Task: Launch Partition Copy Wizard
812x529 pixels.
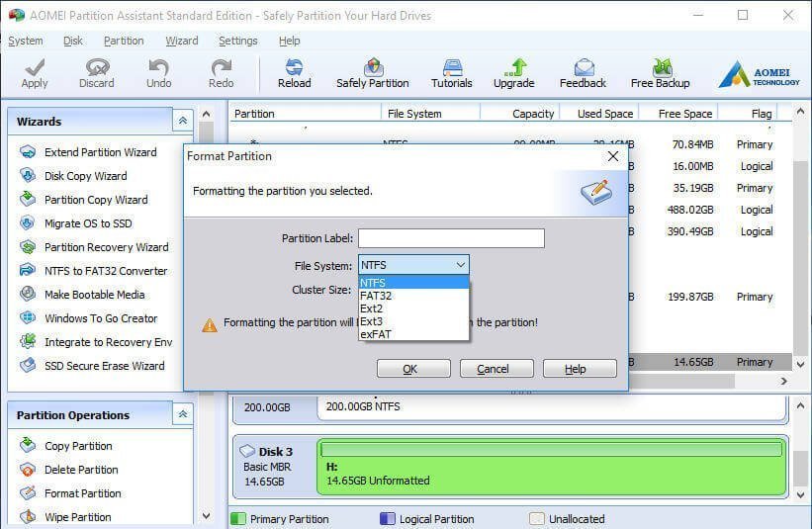Action: 84,200
